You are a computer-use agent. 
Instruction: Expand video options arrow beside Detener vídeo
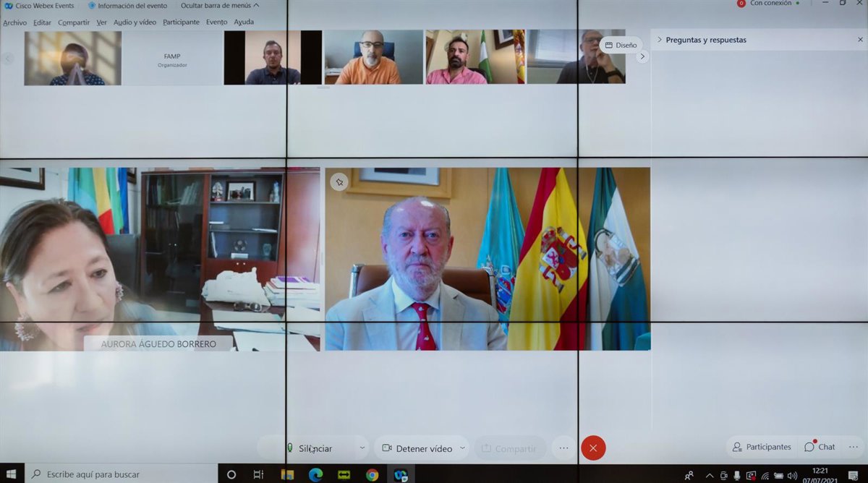462,448
